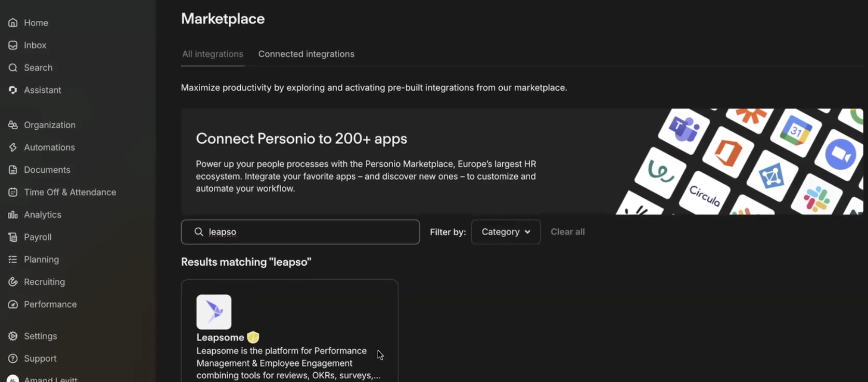Open Settings gear in sidebar

click(x=13, y=336)
